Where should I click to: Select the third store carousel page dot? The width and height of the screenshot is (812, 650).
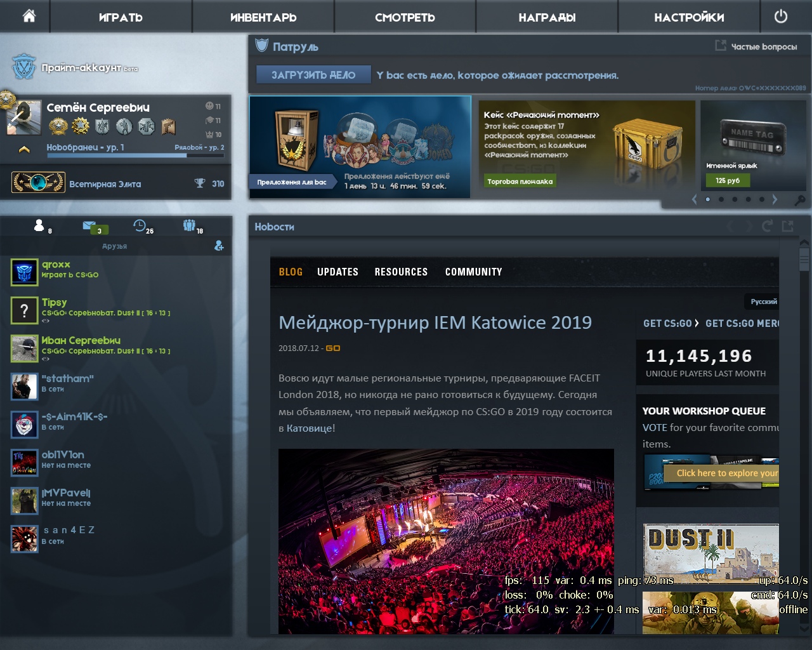pyautogui.click(x=735, y=199)
